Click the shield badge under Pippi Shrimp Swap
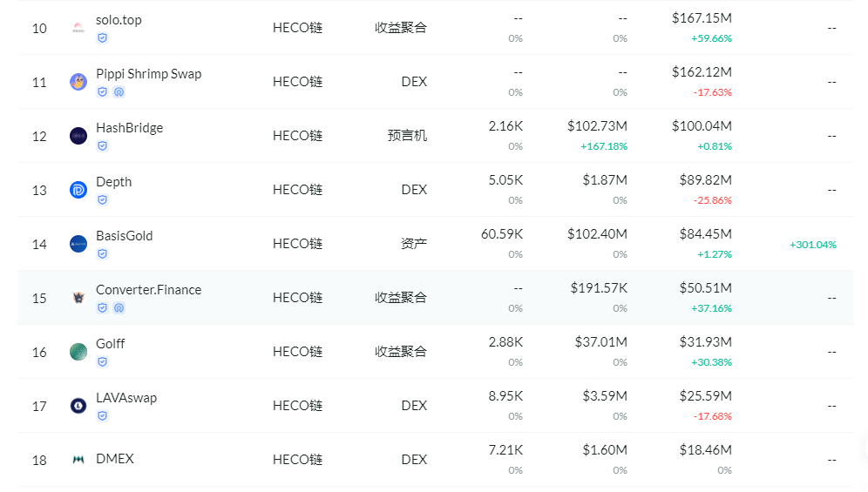868x492 pixels. coord(103,92)
